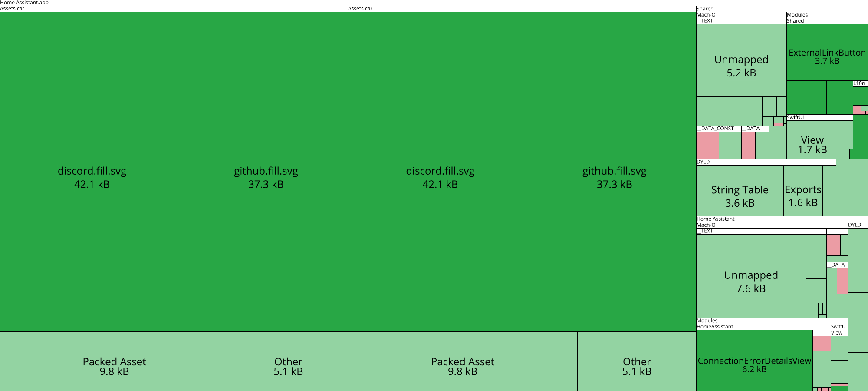
Task: Select the L10n group header
Action: click(861, 83)
